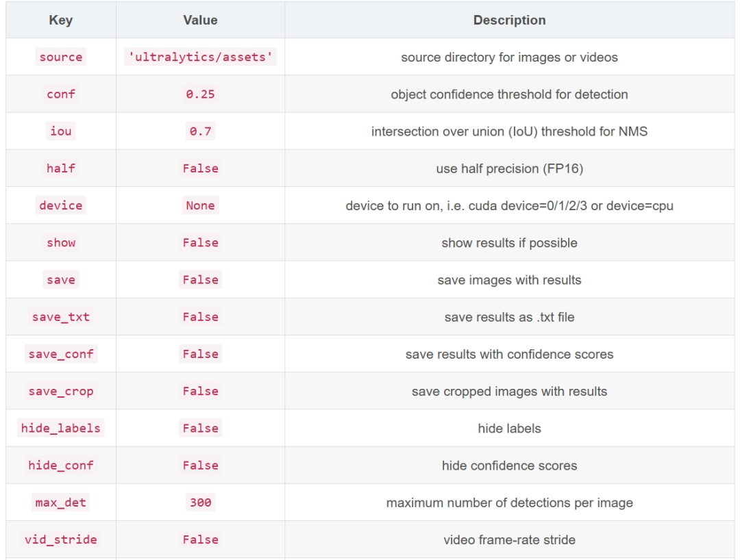The width and height of the screenshot is (740, 560).
Task: Click the 'vid_stride' key label
Action: (x=61, y=539)
